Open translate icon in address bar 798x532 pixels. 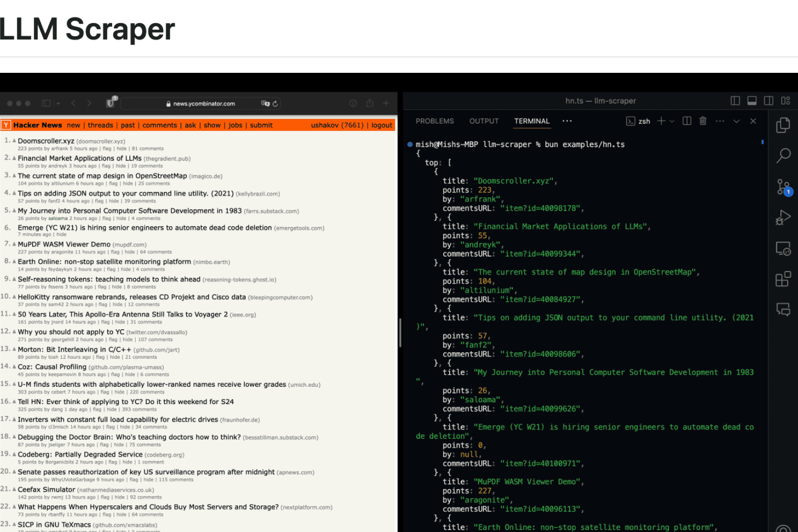(x=265, y=104)
